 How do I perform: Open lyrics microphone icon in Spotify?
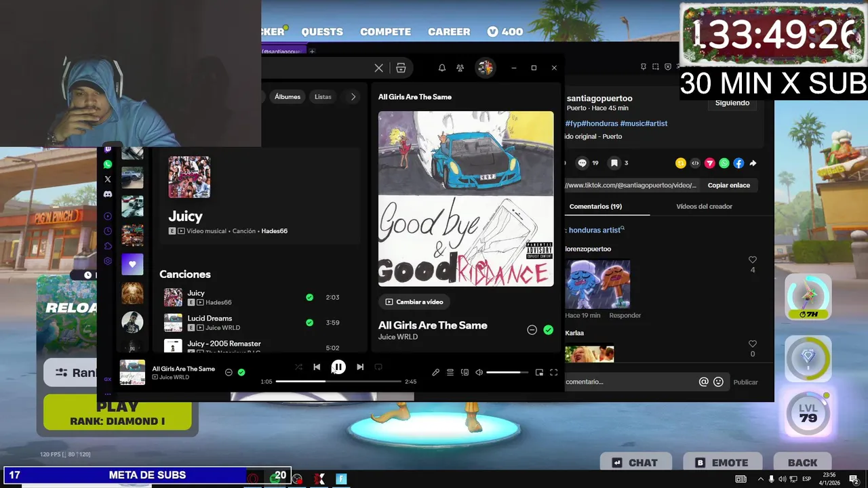coord(435,372)
